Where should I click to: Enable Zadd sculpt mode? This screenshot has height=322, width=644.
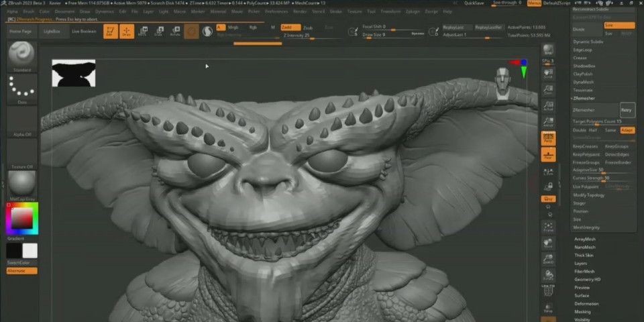pyautogui.click(x=291, y=28)
